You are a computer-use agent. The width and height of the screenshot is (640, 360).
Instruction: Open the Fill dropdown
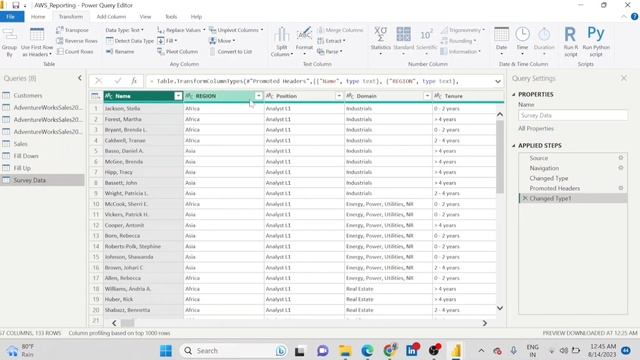click(x=167, y=41)
